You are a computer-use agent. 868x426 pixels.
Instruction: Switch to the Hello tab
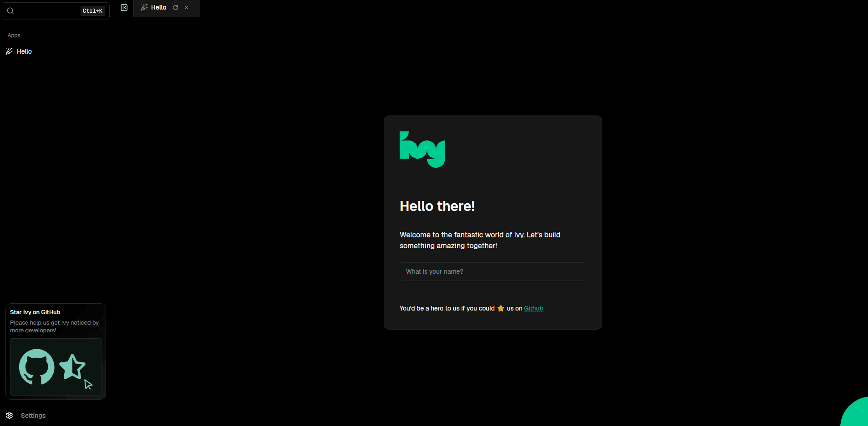click(158, 8)
